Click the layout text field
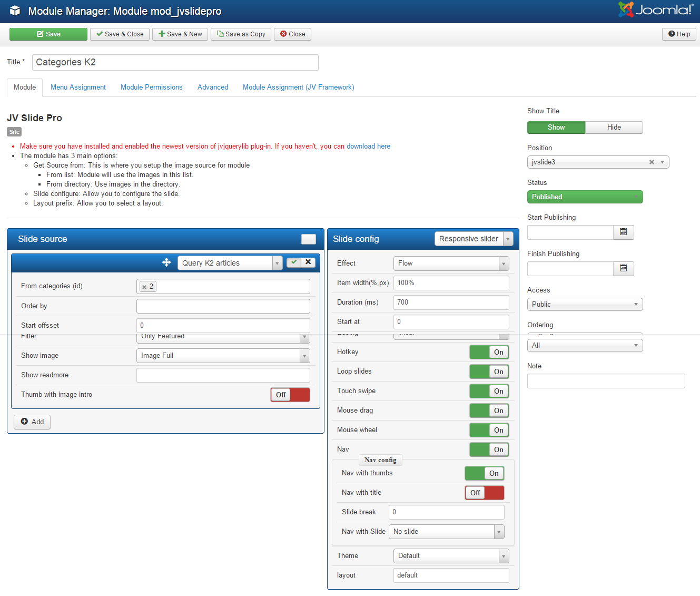Screen dimensions: 700x596 (451, 575)
